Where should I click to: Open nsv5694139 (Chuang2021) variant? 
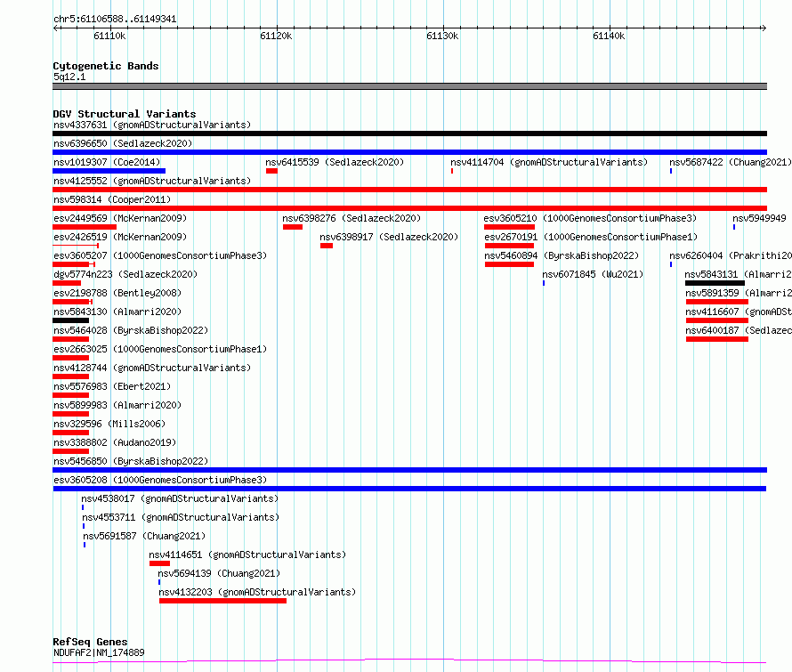click(x=219, y=573)
